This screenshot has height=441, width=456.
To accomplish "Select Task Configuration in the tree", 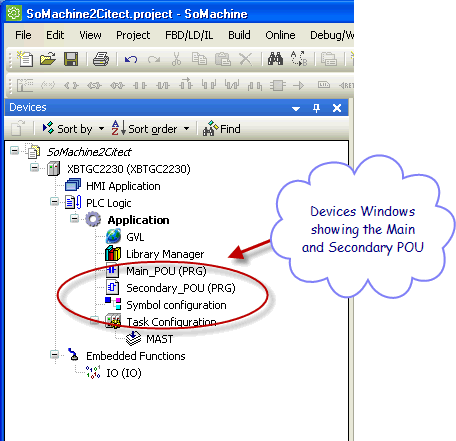I will pos(171,322).
